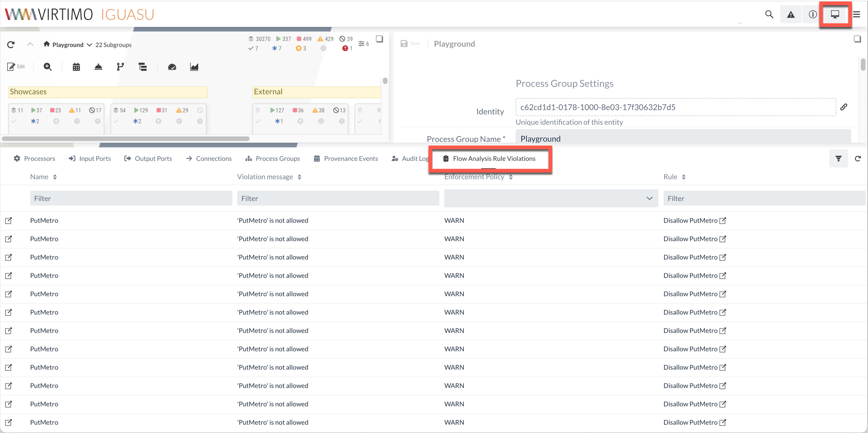The height and width of the screenshot is (433, 868).
Task: Click the 22 Subgroups text
Action: tap(114, 45)
